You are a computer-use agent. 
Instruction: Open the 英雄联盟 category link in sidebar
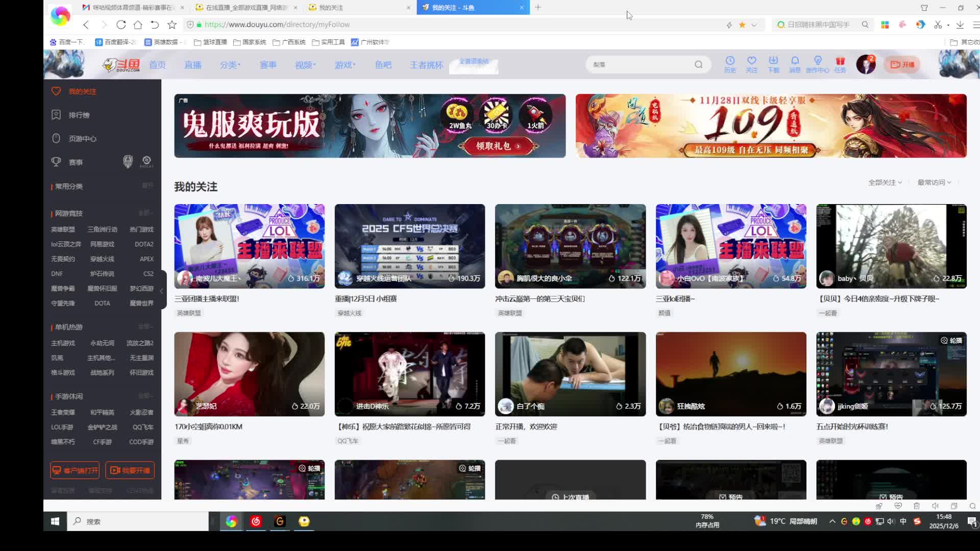[63, 229]
